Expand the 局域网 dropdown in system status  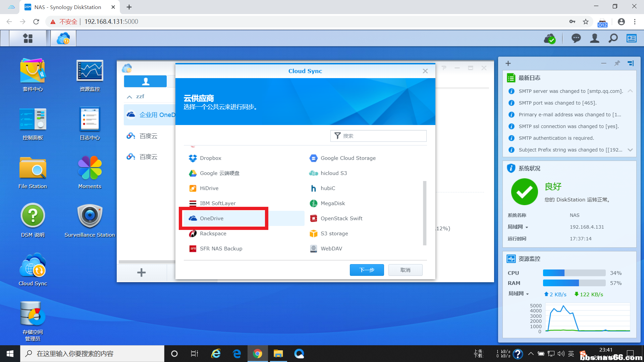(x=518, y=227)
